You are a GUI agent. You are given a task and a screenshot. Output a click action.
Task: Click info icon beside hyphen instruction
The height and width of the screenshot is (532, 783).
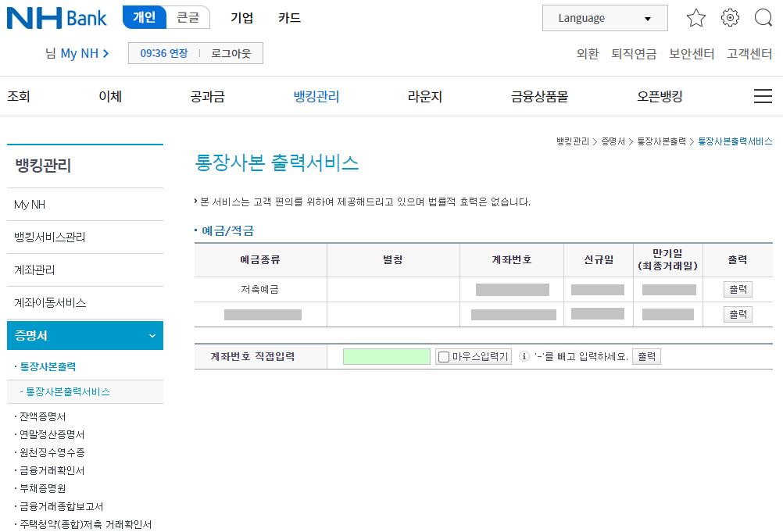(x=524, y=356)
